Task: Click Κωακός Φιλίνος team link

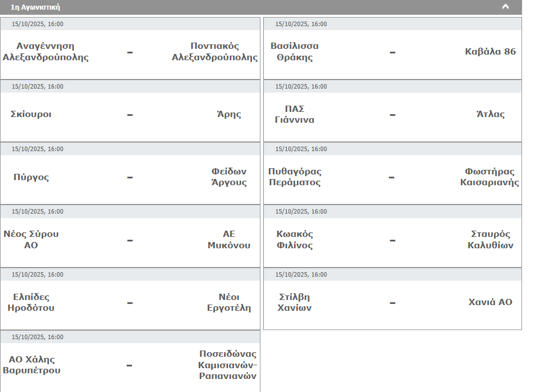Action: coord(294,240)
